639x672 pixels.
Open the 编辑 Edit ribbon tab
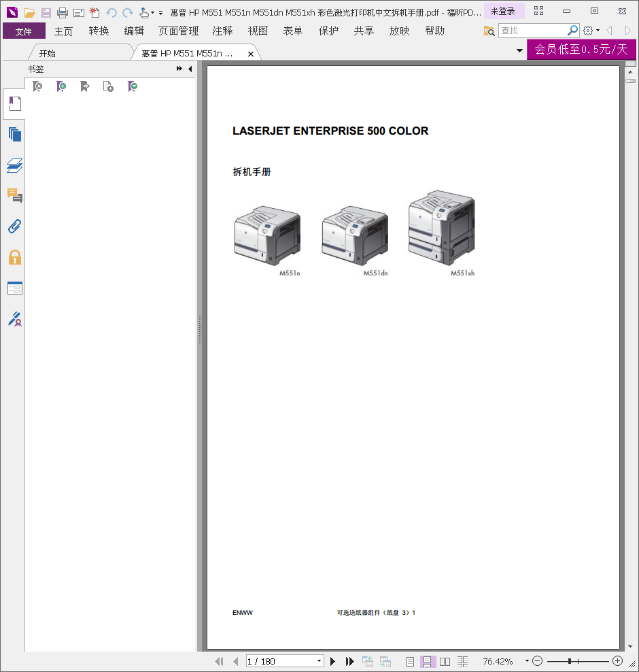134,31
